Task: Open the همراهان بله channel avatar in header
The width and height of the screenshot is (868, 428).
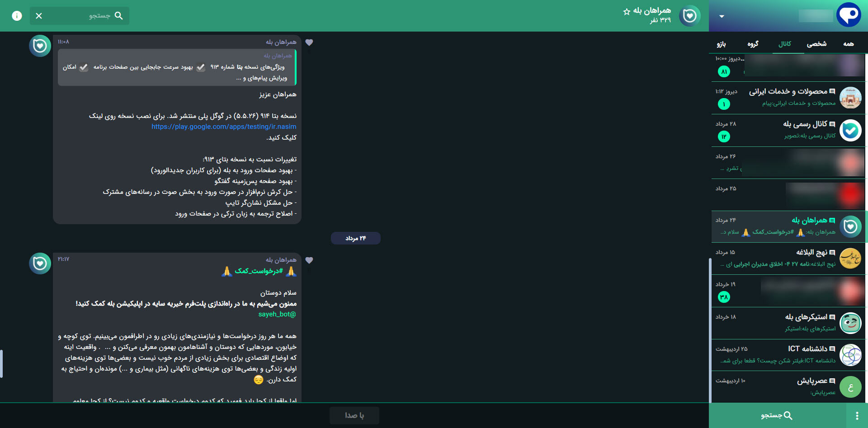Action: tap(689, 16)
